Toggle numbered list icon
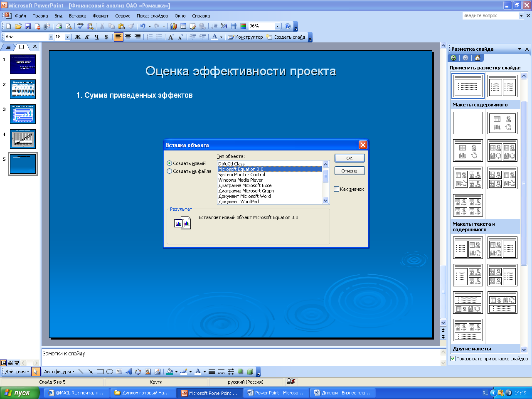This screenshot has height=399, width=532. point(150,37)
